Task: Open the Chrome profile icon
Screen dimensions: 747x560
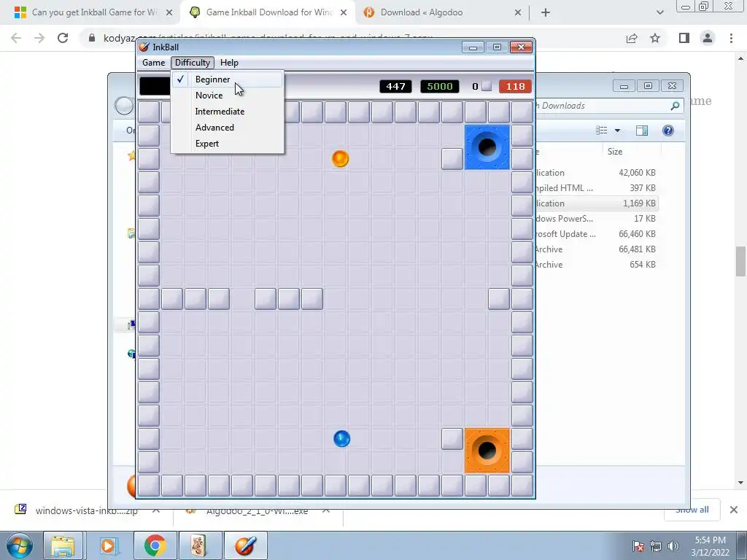Action: click(708, 38)
